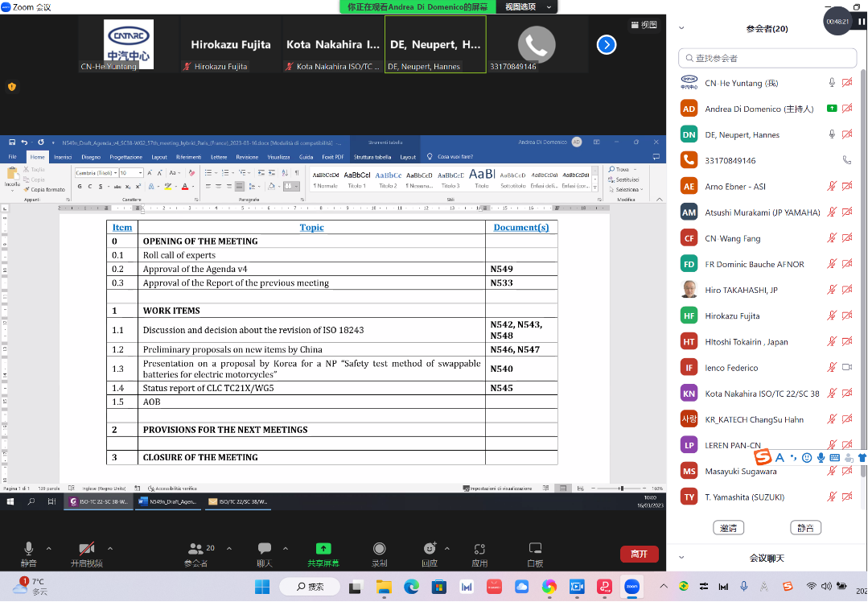Screen dimensions: 868x602
Task: Collapse the participants (参会者) panel chevron
Action: (681, 28)
